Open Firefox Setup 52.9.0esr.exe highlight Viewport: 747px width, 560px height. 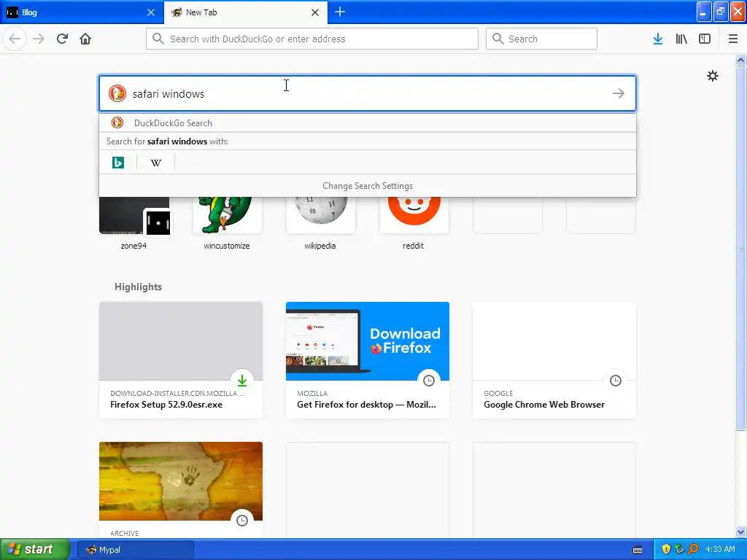[181, 360]
